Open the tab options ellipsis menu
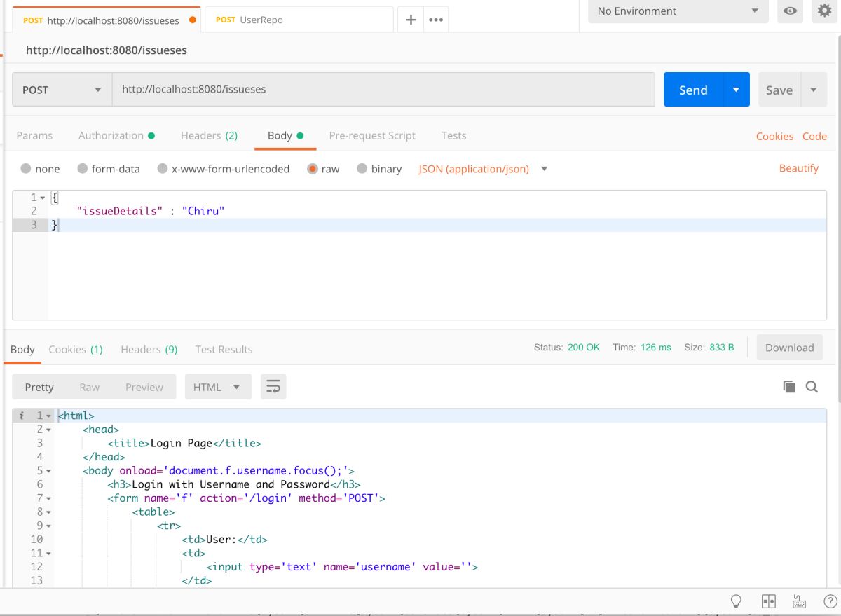 [436, 20]
